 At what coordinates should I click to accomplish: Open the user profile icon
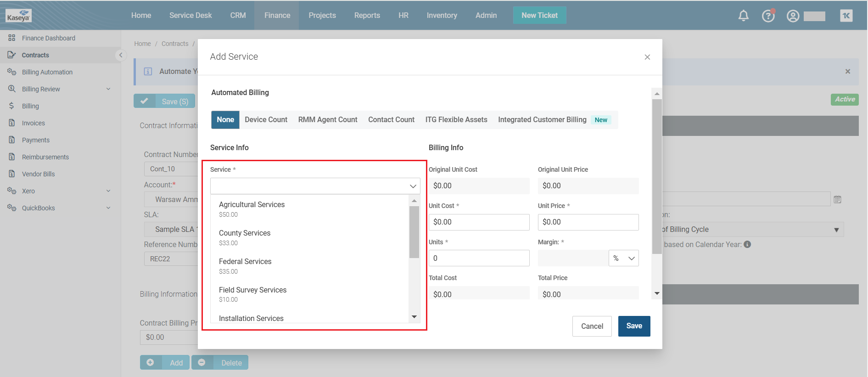coord(793,16)
